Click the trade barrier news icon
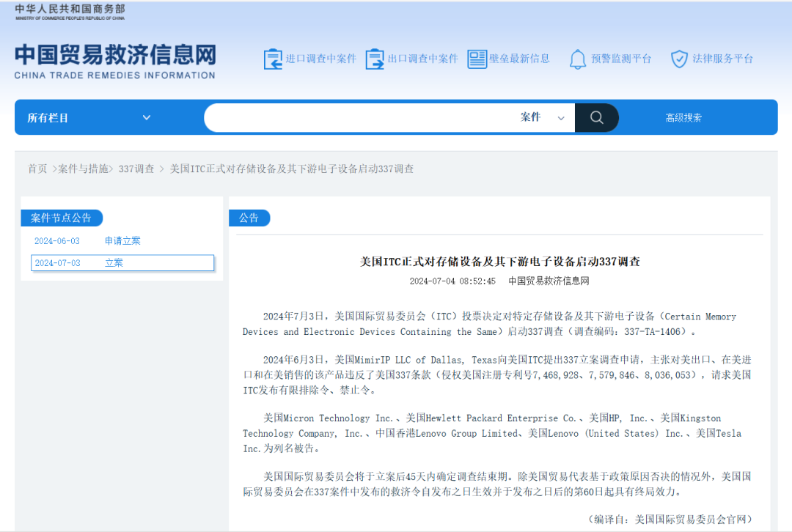 477,59
